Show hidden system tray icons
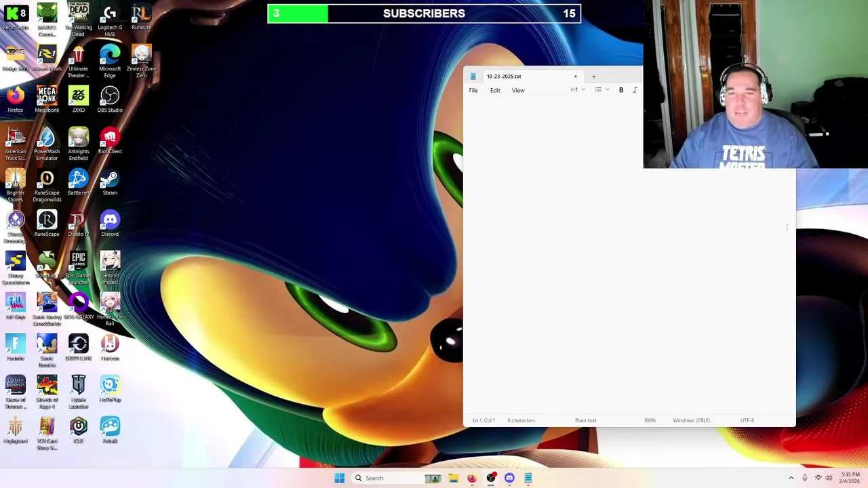The height and width of the screenshot is (488, 868). [x=791, y=478]
